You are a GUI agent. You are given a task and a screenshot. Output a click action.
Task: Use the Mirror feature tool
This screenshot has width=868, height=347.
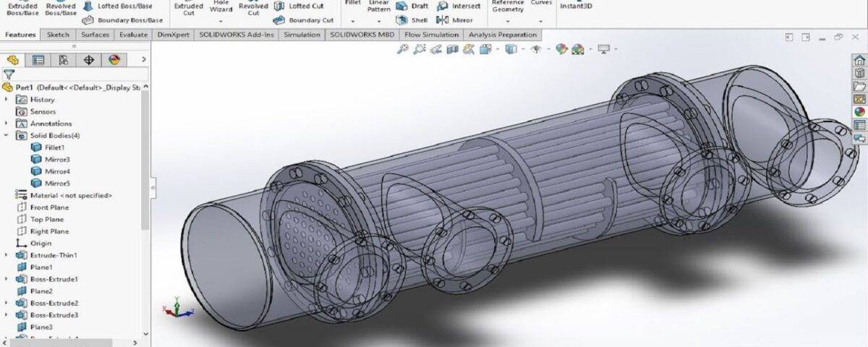coord(455,20)
